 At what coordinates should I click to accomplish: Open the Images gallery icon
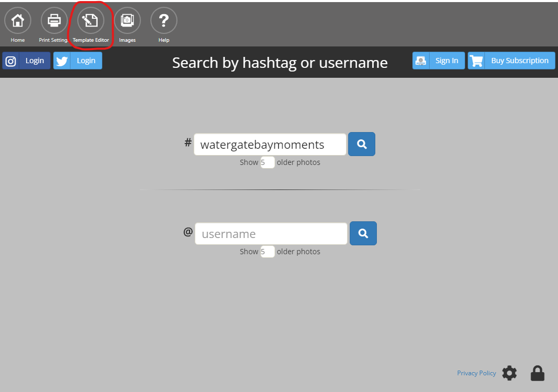coord(127,21)
